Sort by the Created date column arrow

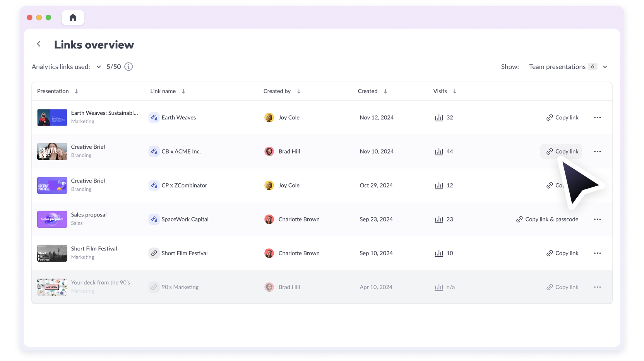[385, 91]
